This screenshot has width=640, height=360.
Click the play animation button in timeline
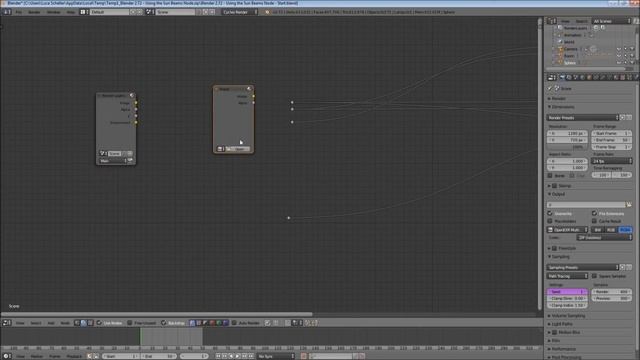click(x=238, y=356)
